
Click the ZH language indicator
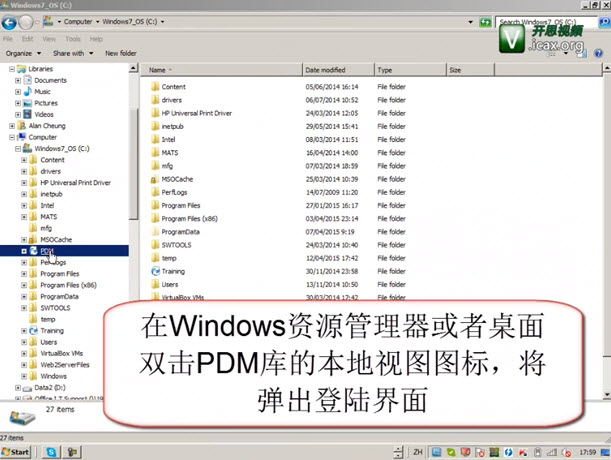click(x=418, y=452)
